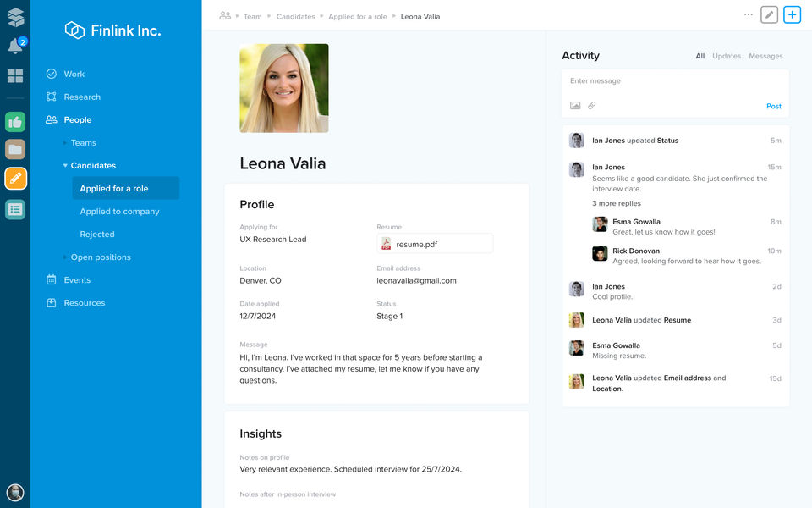Select Applied for a role item
This screenshot has width=812, height=508.
pos(126,188)
